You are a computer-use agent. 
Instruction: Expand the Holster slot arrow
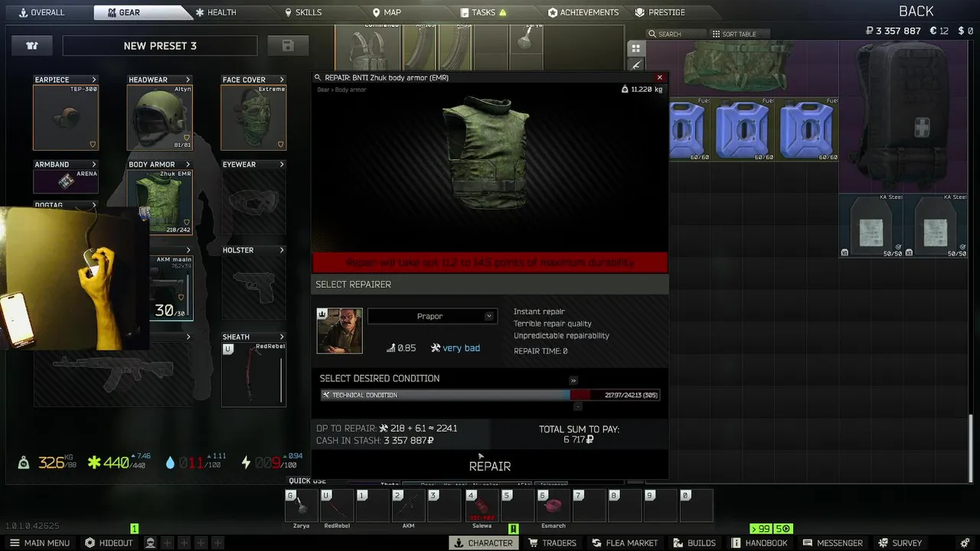coord(282,250)
